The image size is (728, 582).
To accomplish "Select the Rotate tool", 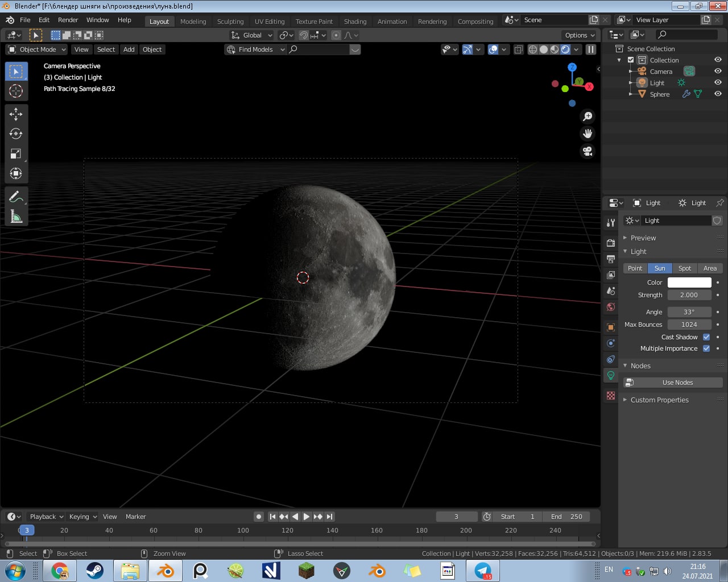I will [16, 134].
